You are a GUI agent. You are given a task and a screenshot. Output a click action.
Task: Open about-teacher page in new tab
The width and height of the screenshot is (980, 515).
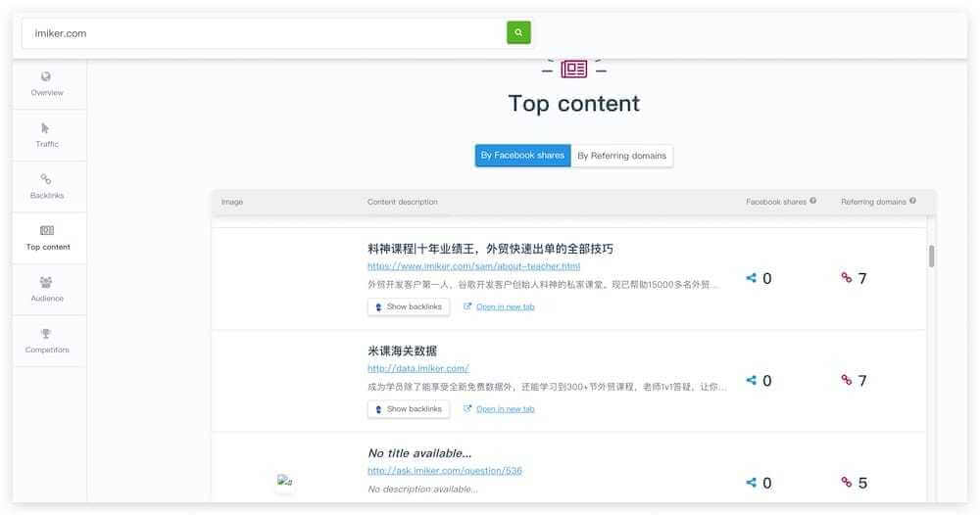pos(505,306)
